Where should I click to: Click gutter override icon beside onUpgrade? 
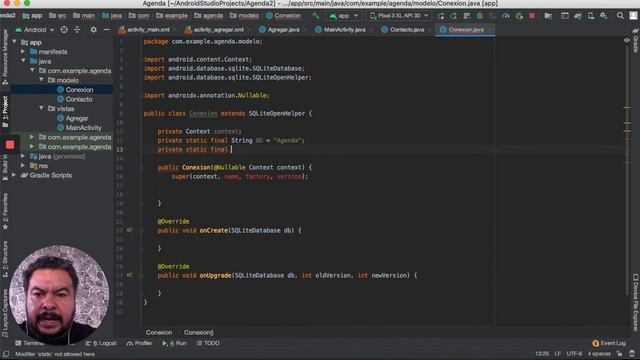click(129, 275)
